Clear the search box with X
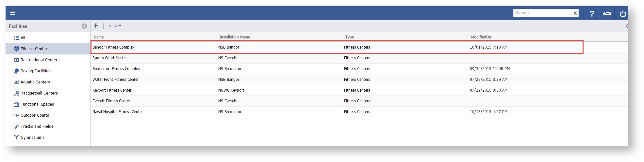Image resolution: width=644 pixels, height=162 pixels. click(575, 13)
